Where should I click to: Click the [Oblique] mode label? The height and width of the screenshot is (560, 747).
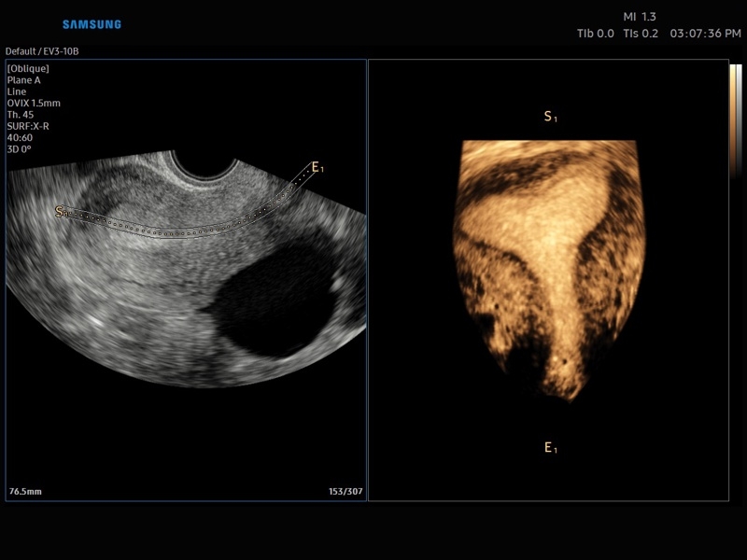(28, 68)
